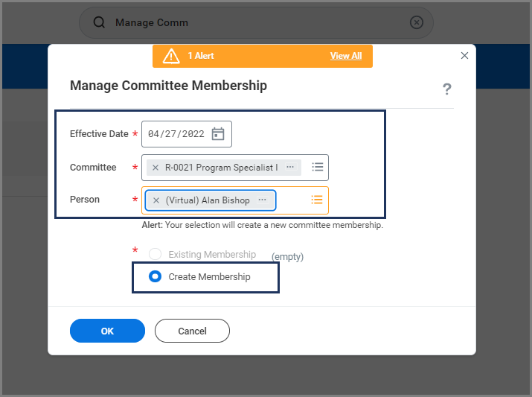Click into the Effective Date field
This screenshot has height=397, width=532.
[x=177, y=134]
